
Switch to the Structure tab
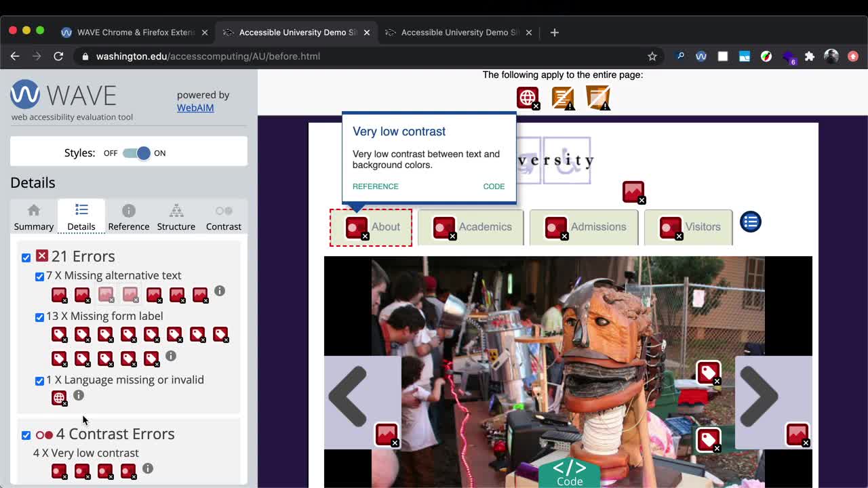[x=176, y=218]
